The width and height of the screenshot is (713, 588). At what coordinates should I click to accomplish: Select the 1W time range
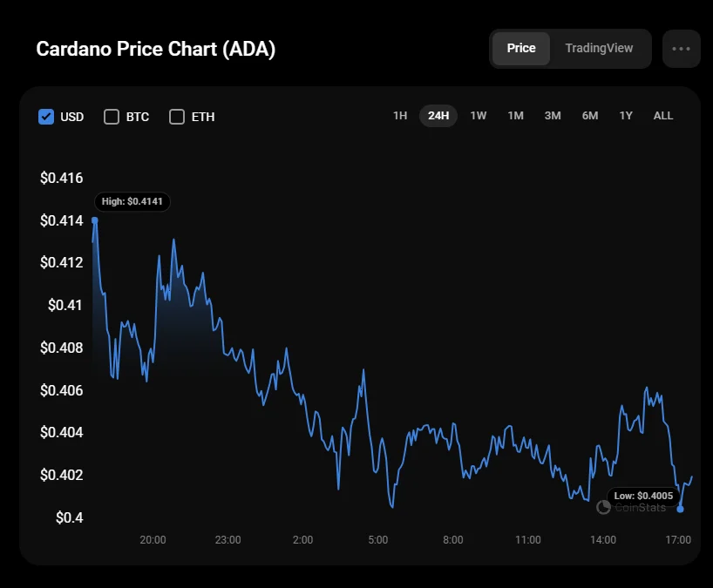pos(479,116)
